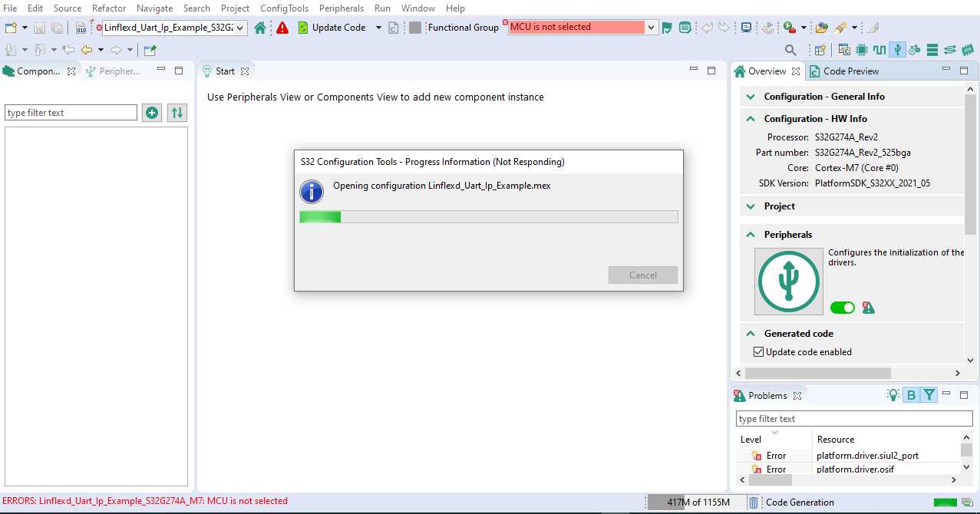Click the red MCU is not selected error status text
Viewport: 980px width, 514px height.
[144, 501]
